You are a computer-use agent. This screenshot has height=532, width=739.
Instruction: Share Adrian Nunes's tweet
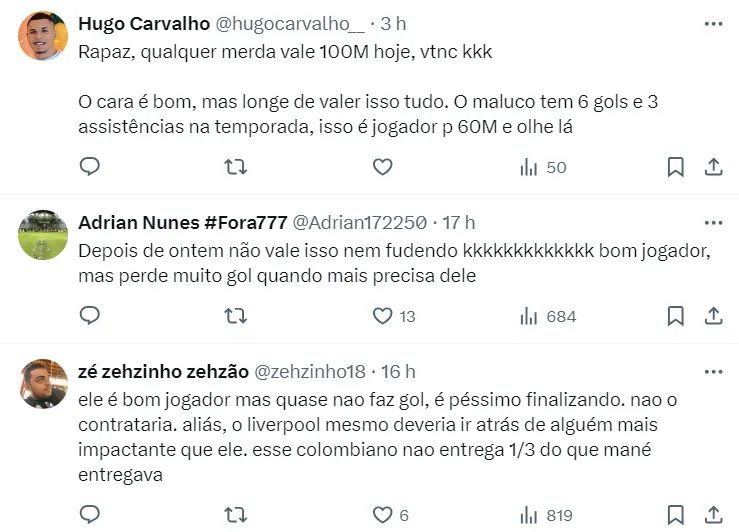click(x=714, y=316)
